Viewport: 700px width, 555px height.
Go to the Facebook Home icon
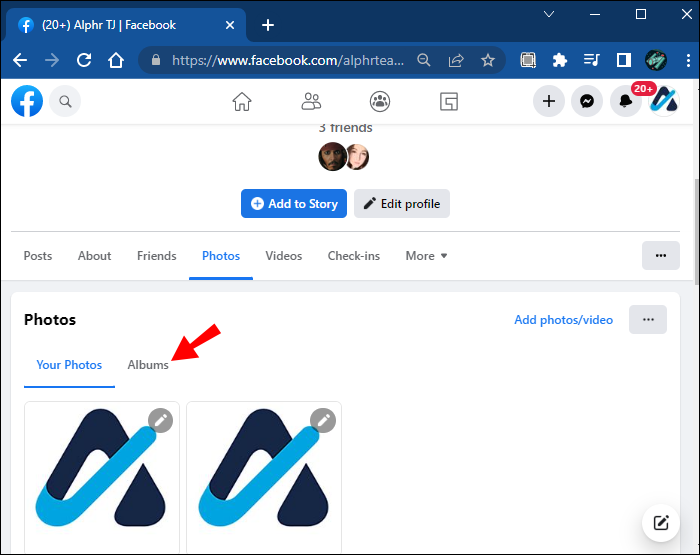pyautogui.click(x=242, y=101)
